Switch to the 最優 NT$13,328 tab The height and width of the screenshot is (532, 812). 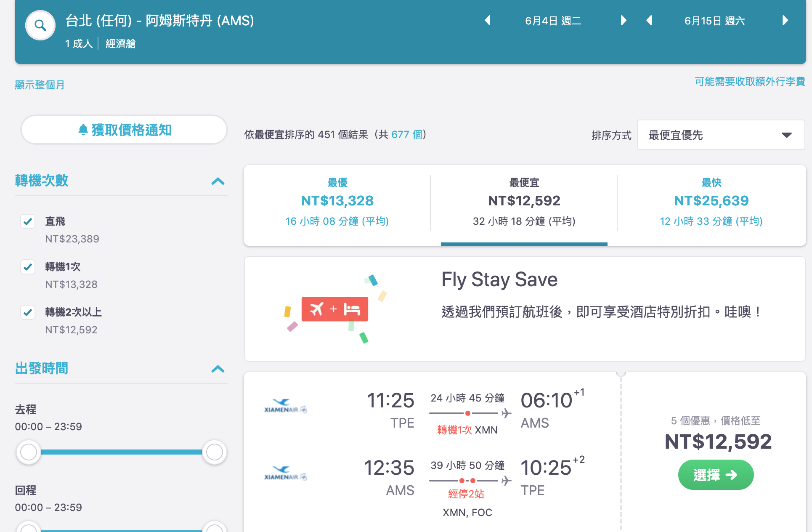coord(337,202)
